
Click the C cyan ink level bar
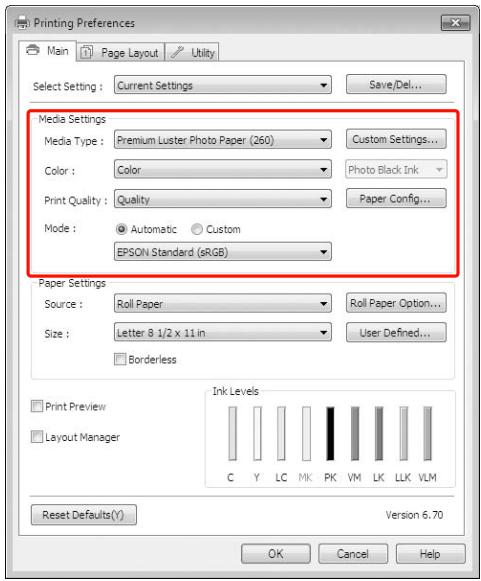pos(232,433)
